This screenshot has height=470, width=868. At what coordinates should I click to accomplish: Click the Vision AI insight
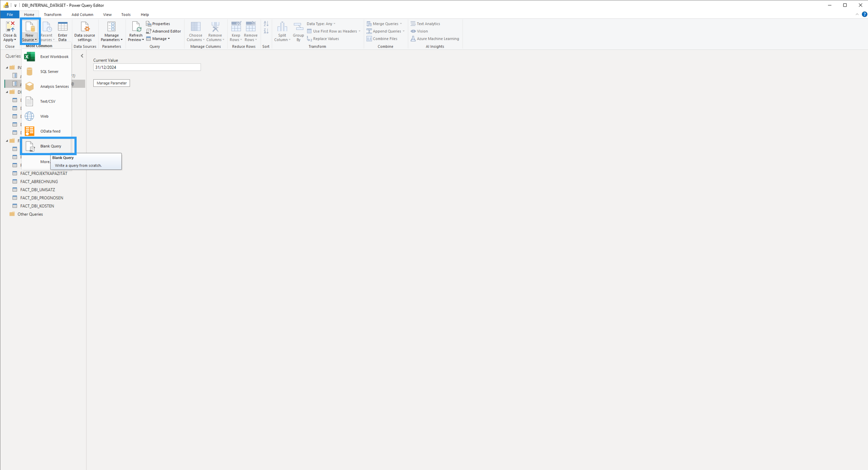pos(419,31)
